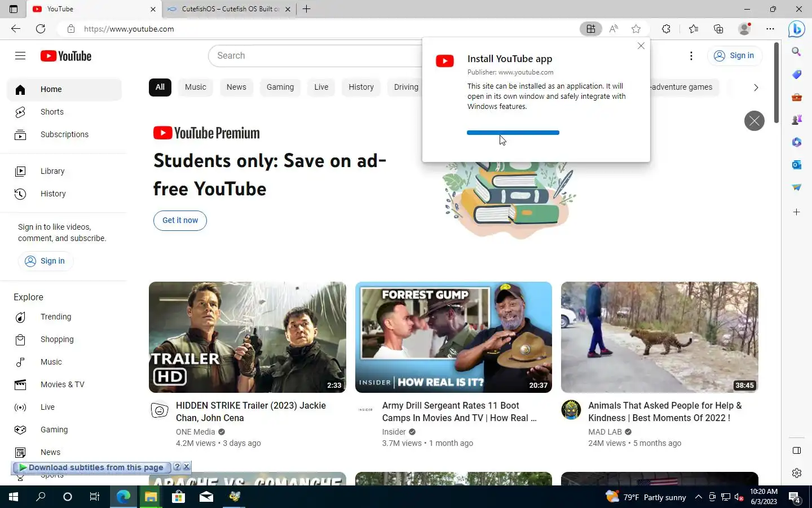Image resolution: width=812 pixels, height=508 pixels.
Task: Go back to previous page
Action: (x=16, y=29)
